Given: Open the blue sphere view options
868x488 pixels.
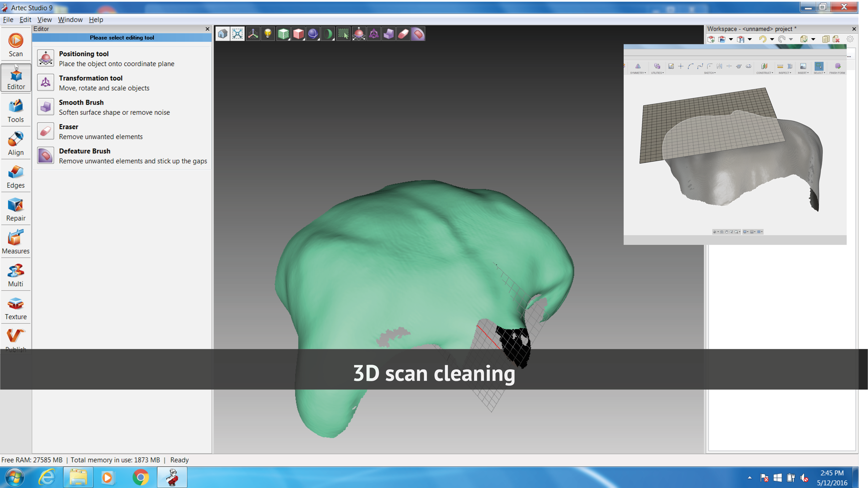Looking at the screenshot, I should click(x=313, y=34).
